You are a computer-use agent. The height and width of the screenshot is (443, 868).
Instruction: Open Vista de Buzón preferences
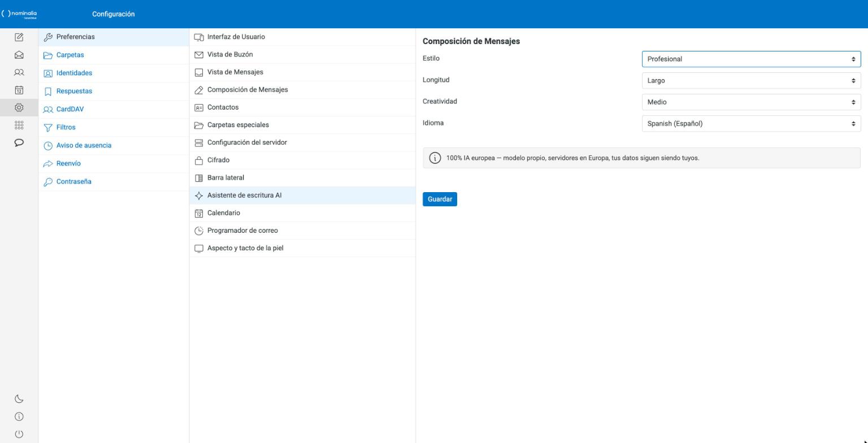click(x=302, y=54)
